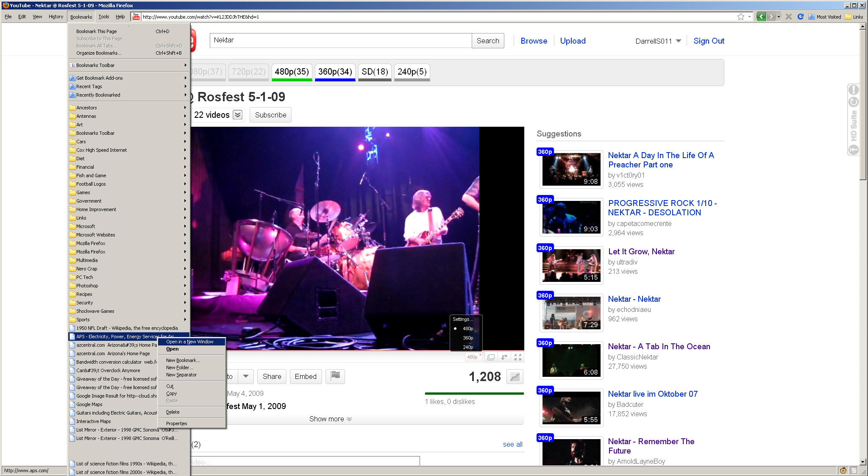Open the Interactive Maps bookmark
868x476 pixels.
click(x=113, y=421)
